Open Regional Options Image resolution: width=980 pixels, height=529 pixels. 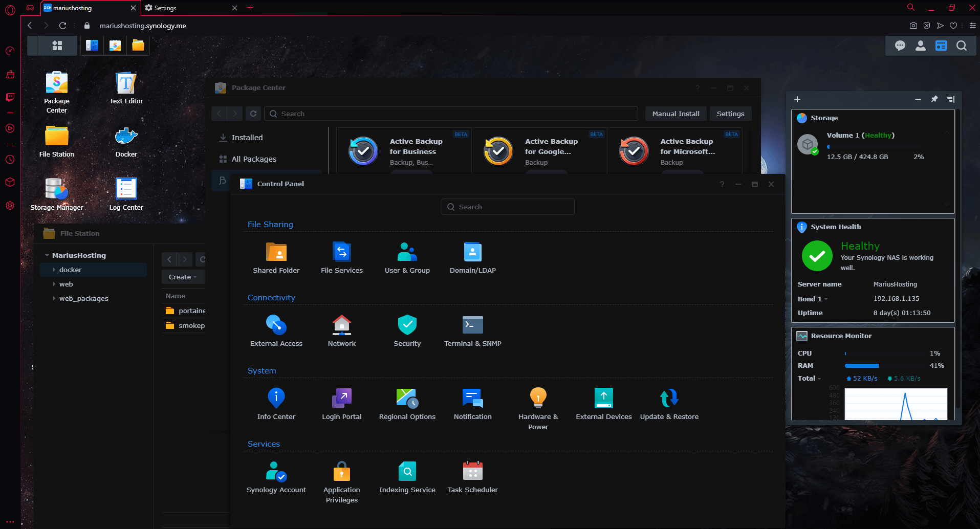(407, 405)
